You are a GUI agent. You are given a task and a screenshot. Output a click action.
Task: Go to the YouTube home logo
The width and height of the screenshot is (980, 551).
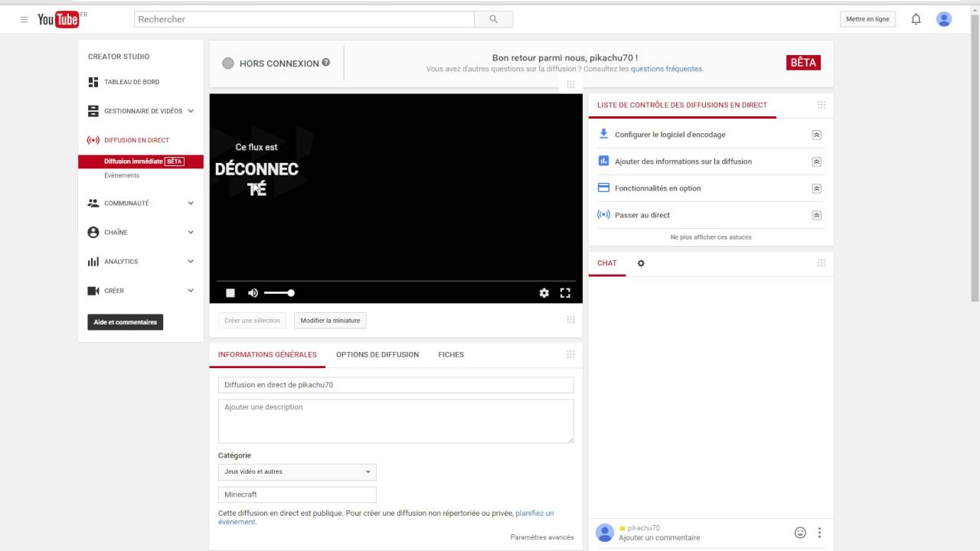pos(59,19)
